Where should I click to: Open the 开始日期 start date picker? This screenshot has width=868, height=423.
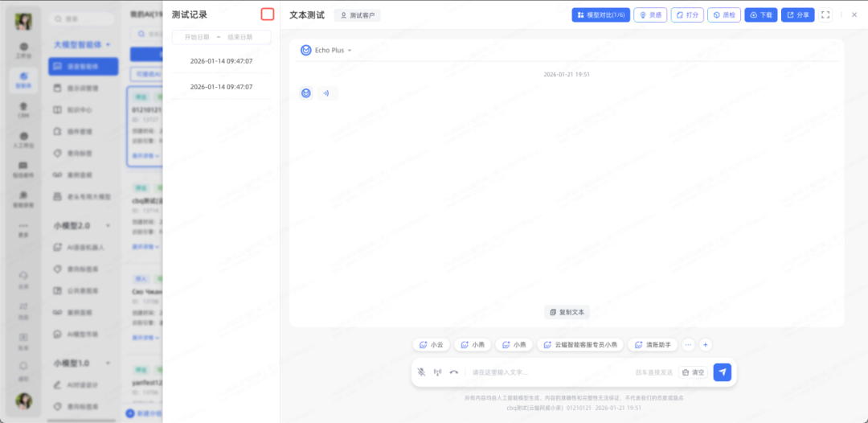pyautogui.click(x=197, y=37)
